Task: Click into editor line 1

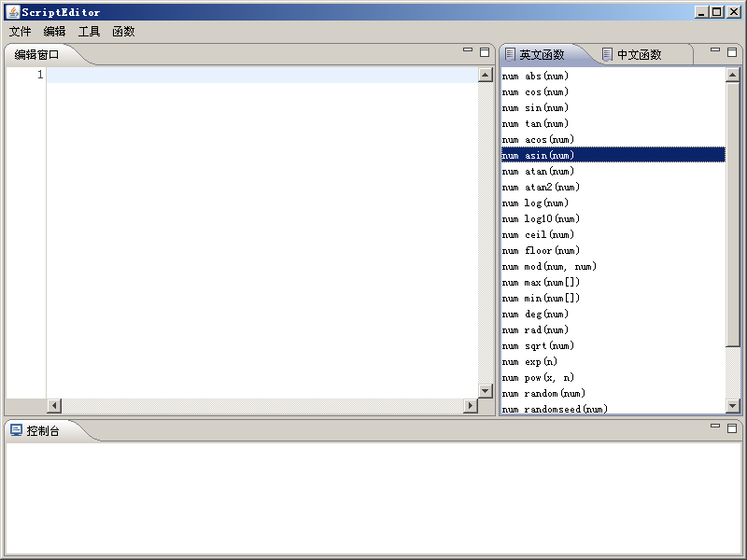Action: coord(262,75)
